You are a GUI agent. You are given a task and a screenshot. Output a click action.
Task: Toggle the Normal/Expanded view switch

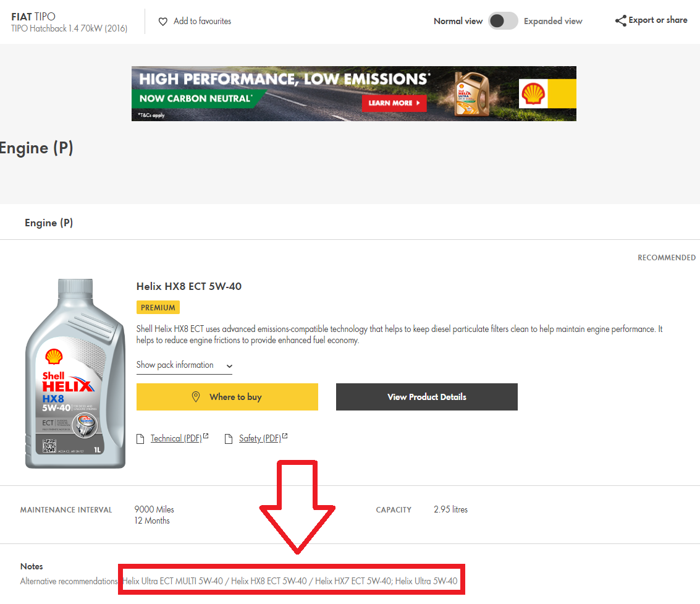point(503,21)
